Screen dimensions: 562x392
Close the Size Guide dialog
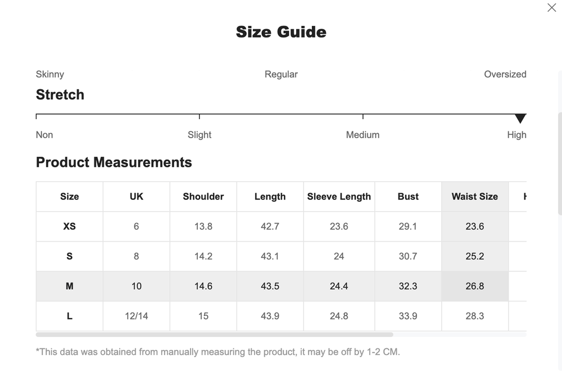tap(551, 8)
